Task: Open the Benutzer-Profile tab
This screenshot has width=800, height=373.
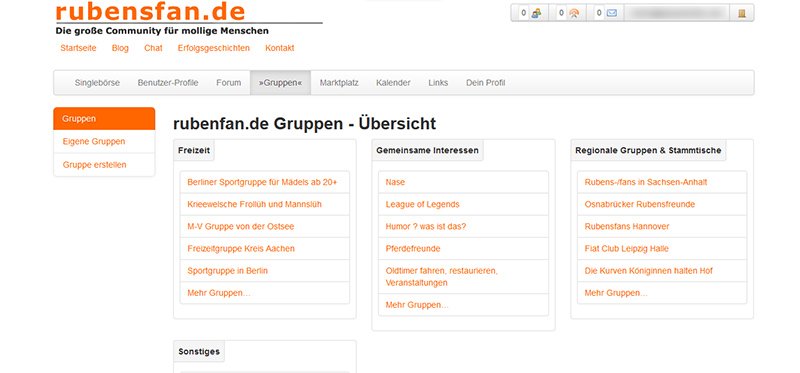Action: pyautogui.click(x=168, y=83)
